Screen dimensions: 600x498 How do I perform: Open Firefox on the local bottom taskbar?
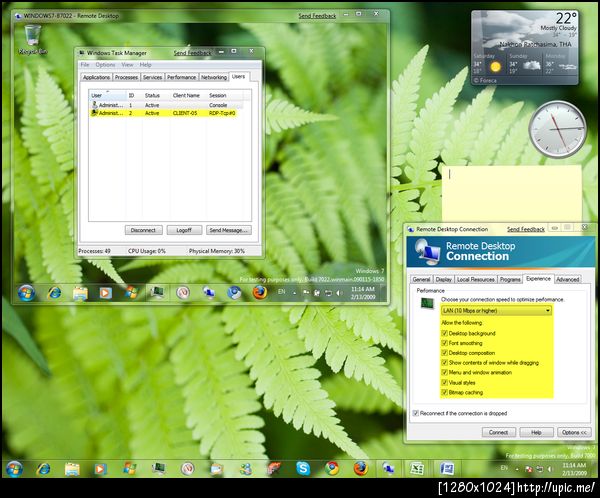click(x=360, y=469)
